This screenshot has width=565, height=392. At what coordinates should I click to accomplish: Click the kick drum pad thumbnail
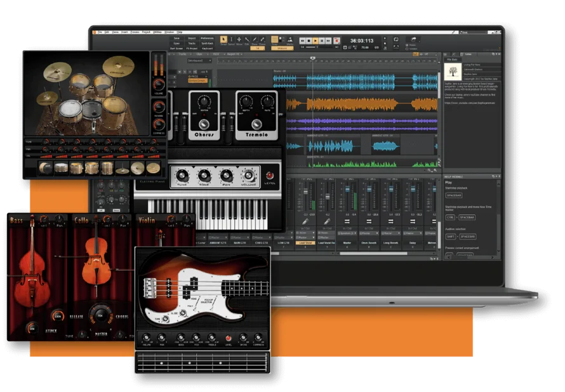(46, 168)
